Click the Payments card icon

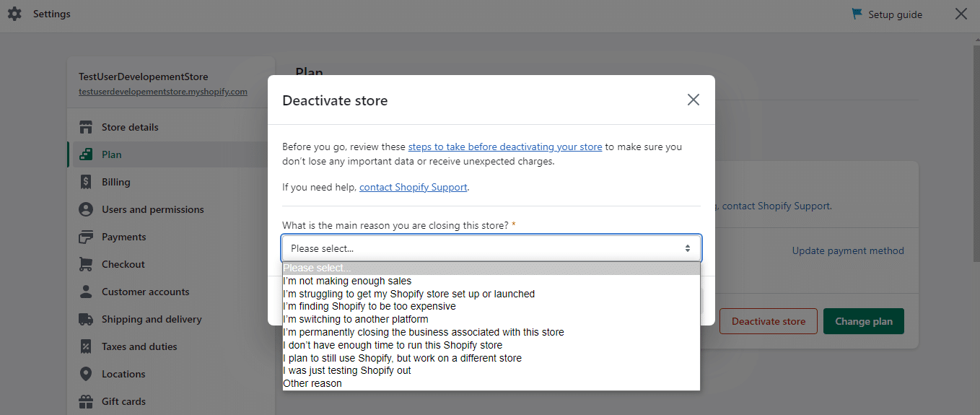(x=86, y=237)
